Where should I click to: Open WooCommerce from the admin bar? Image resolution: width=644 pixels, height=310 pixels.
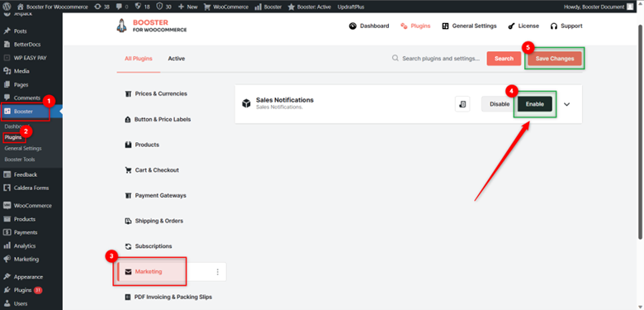point(226,7)
